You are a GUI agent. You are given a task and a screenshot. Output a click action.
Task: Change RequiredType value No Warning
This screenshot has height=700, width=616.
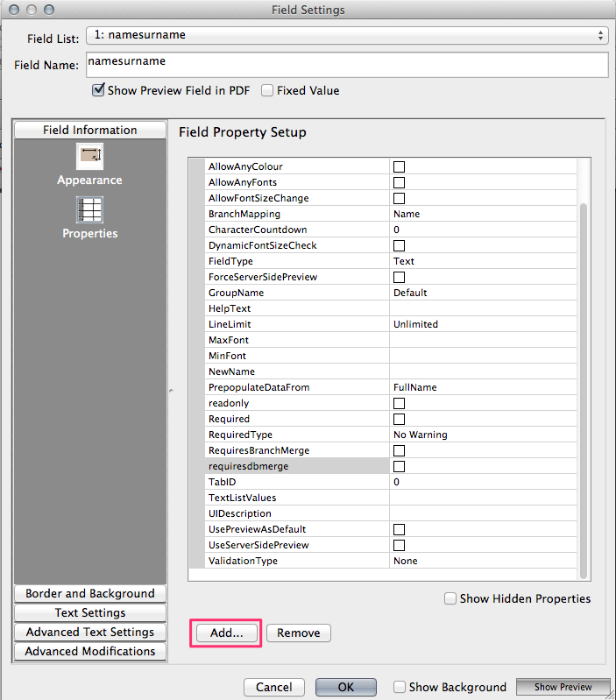click(482, 435)
